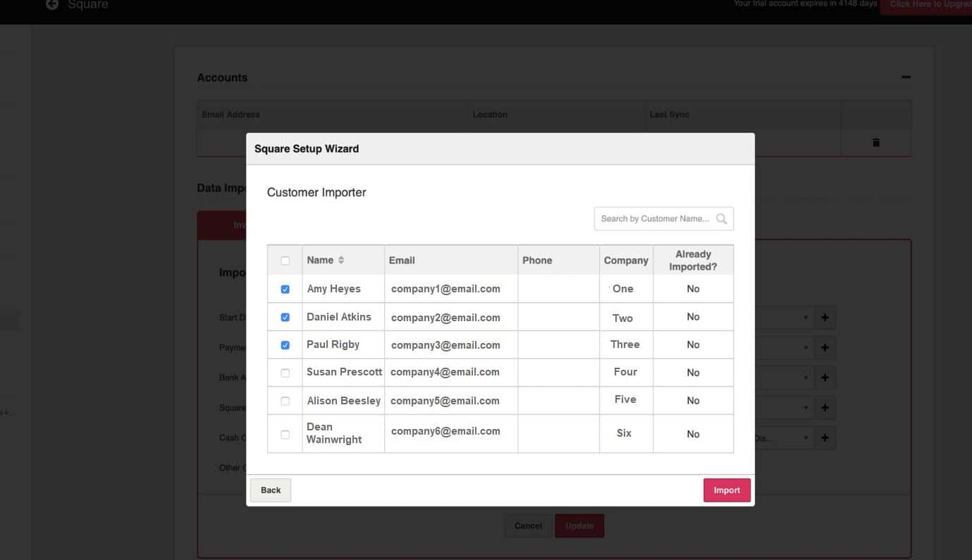The width and height of the screenshot is (972, 560).
Task: Click the magnifier icon in customer search
Action: [721, 219]
